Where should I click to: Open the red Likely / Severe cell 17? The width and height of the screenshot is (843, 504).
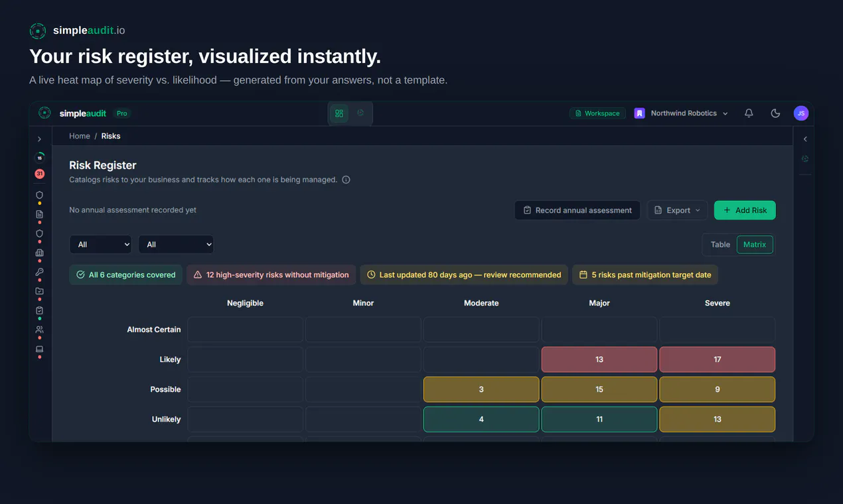point(718,359)
